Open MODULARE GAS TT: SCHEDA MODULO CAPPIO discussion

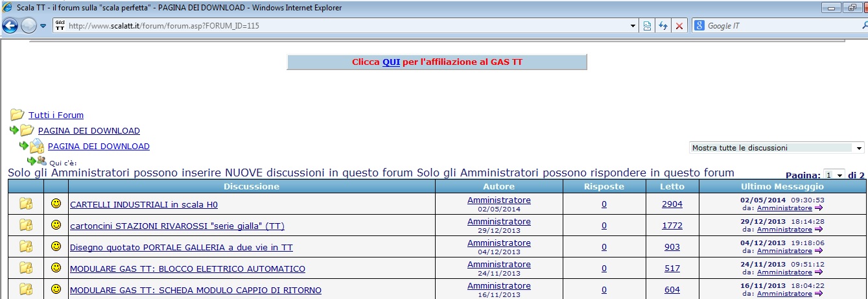(196, 290)
